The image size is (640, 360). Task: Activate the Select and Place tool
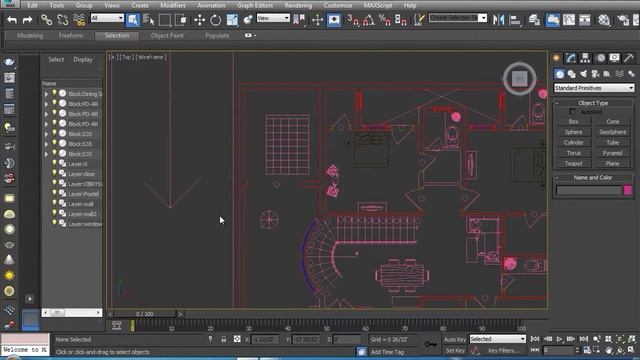coord(248,20)
